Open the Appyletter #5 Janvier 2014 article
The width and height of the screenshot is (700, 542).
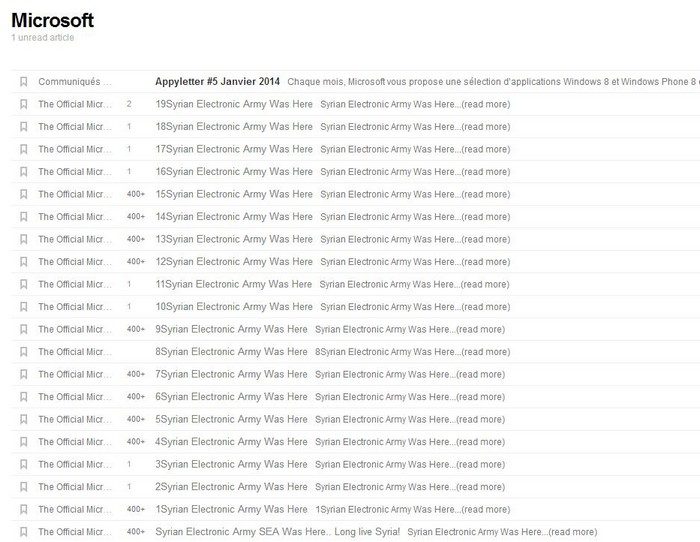[x=217, y=82]
